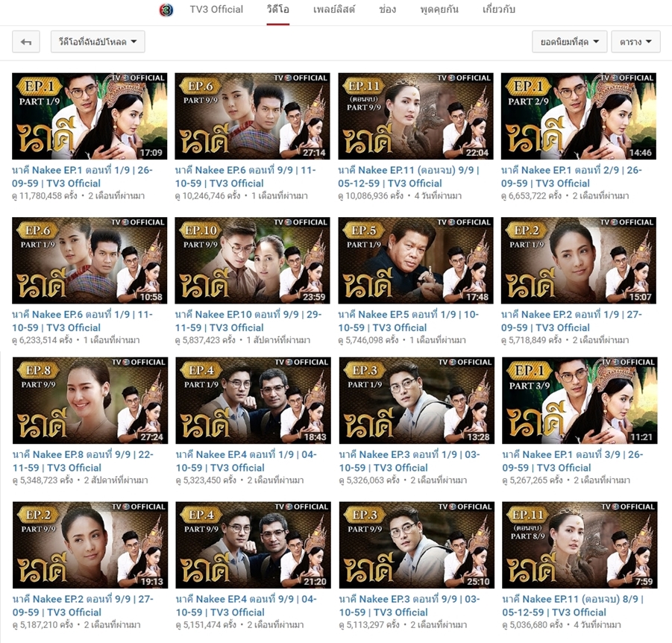Click title link Nakee EP.1 ตอนที่ 3/9
This screenshot has height=643, width=672.
[573, 461]
